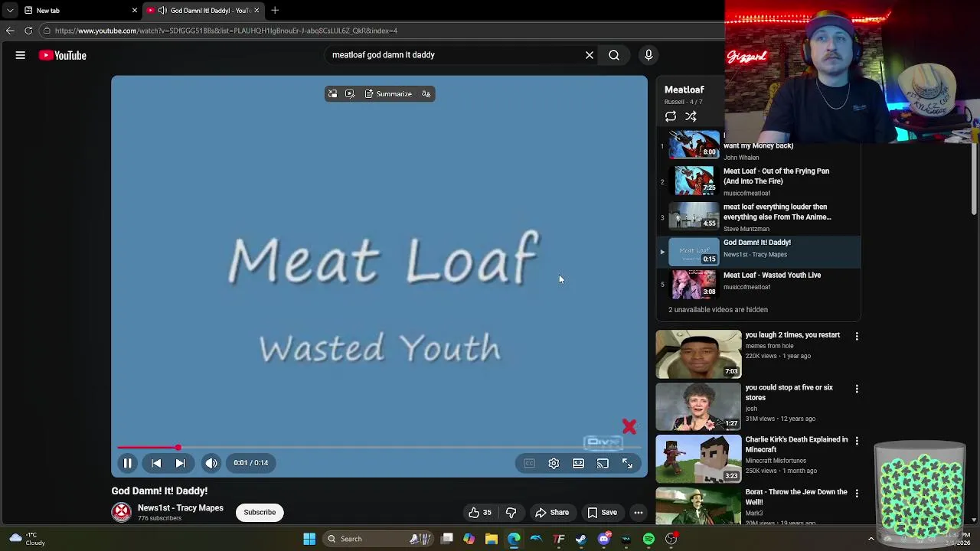This screenshot has height=551, width=980.
Task: Open options for Borat Throw the Jew video
Action: (x=857, y=494)
